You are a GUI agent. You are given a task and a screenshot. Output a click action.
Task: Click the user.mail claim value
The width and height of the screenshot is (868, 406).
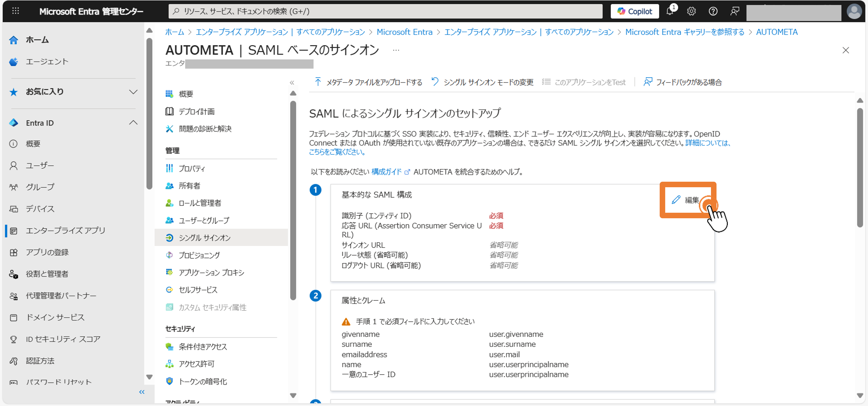click(504, 354)
